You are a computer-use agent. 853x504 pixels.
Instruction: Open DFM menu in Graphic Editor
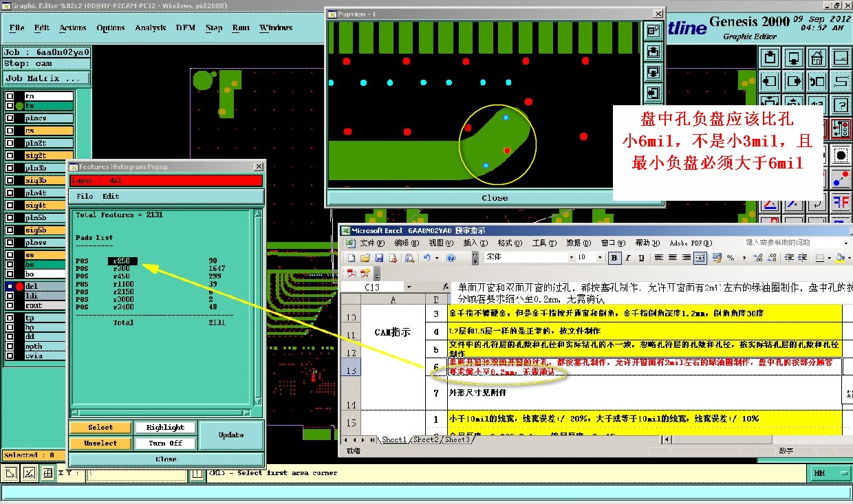point(186,28)
